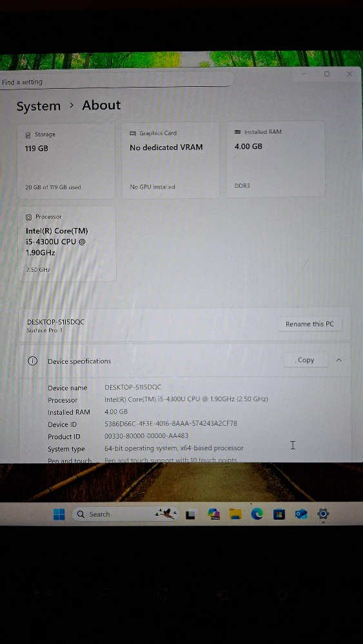
Task: Open Outlook from the taskbar
Action: (301, 514)
